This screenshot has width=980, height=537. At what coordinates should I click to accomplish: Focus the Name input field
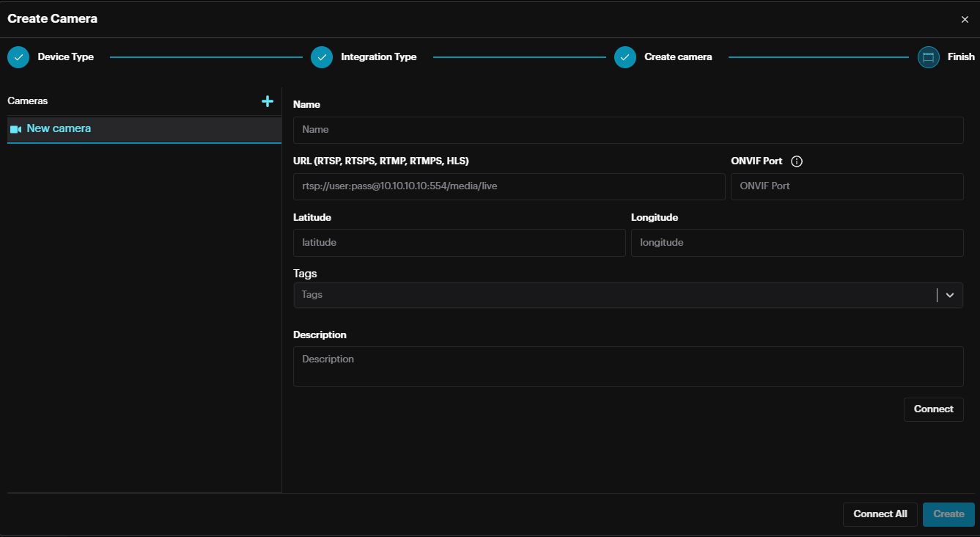click(x=627, y=130)
